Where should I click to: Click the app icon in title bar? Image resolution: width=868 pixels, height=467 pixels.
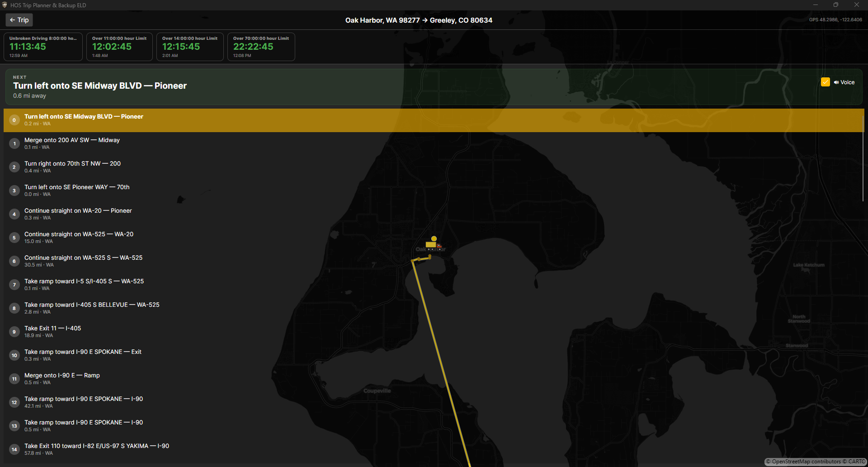coord(5,5)
